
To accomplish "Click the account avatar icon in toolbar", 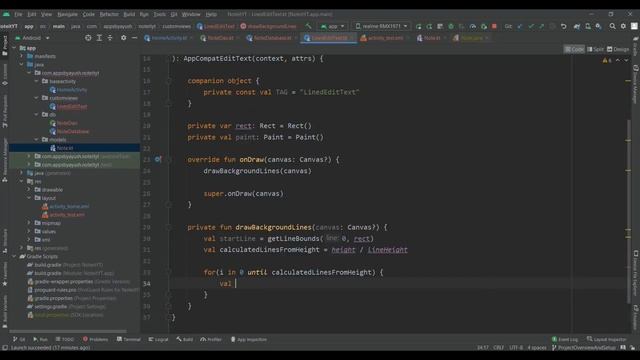I will click(x=634, y=26).
